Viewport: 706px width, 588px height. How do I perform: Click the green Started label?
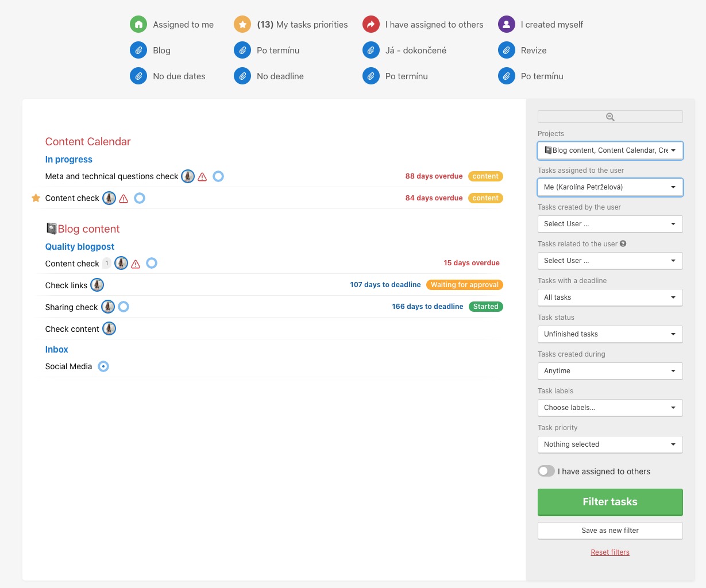click(486, 307)
